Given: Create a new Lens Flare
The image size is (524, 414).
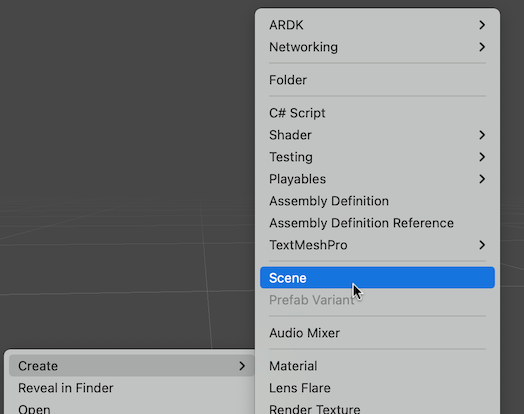Looking at the screenshot, I should tap(377, 388).
